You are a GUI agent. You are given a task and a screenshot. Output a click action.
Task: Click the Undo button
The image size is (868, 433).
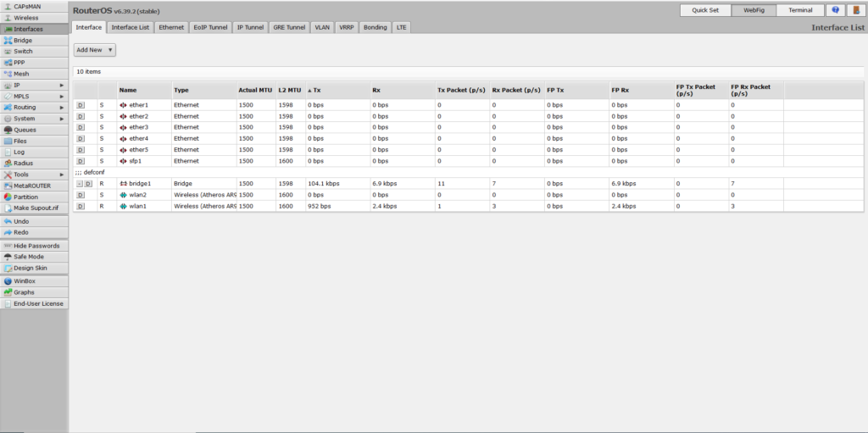coord(34,221)
